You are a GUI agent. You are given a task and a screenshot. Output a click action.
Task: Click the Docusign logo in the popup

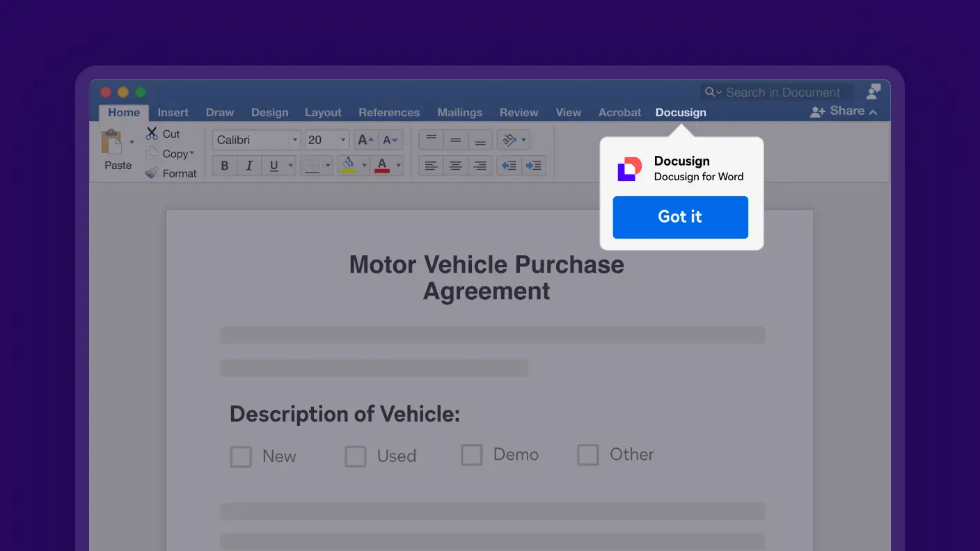(630, 169)
